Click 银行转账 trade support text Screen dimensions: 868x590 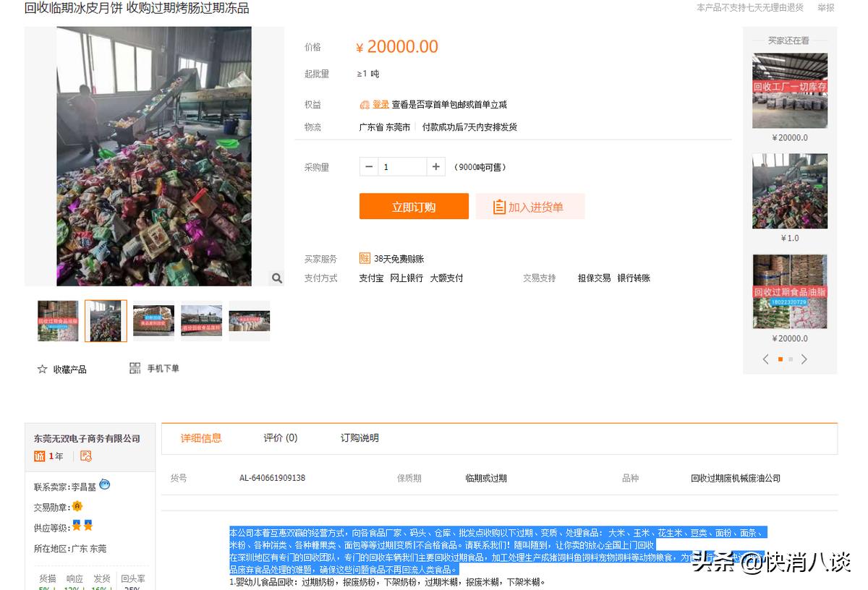tap(634, 278)
